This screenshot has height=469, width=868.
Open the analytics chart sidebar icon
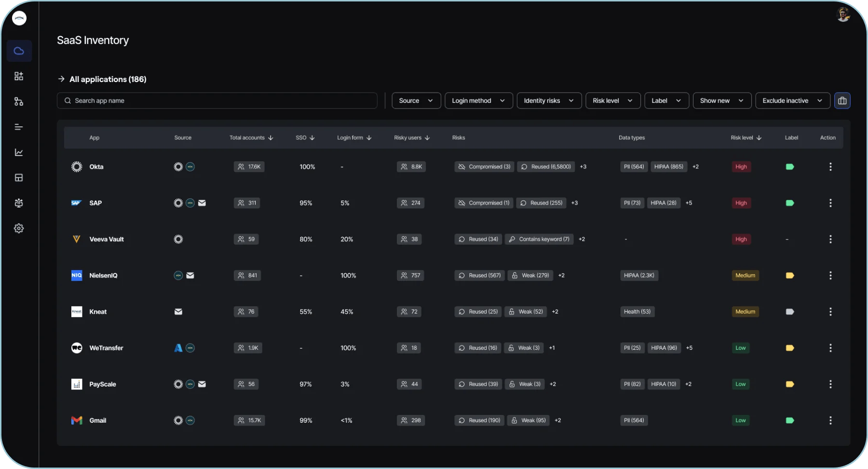click(x=19, y=152)
